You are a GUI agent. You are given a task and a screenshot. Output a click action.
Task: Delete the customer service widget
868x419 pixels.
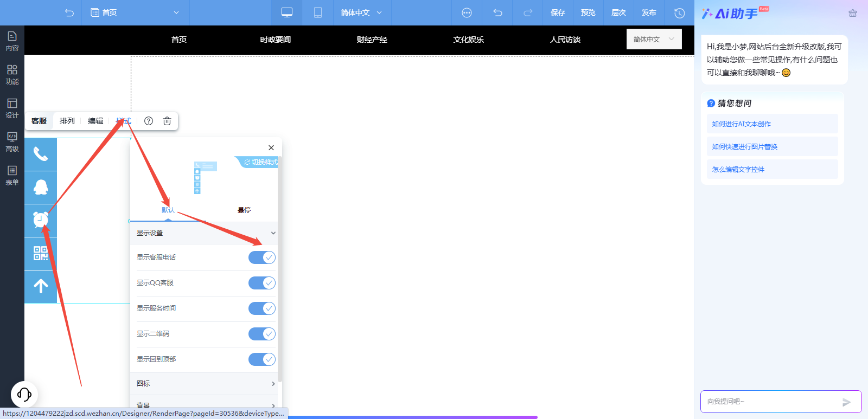click(167, 121)
